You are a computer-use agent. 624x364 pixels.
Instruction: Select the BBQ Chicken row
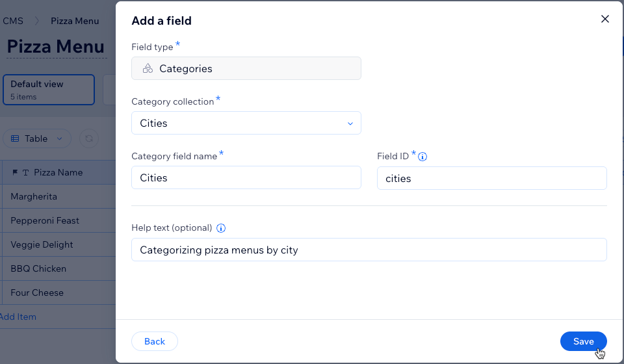click(x=58, y=268)
